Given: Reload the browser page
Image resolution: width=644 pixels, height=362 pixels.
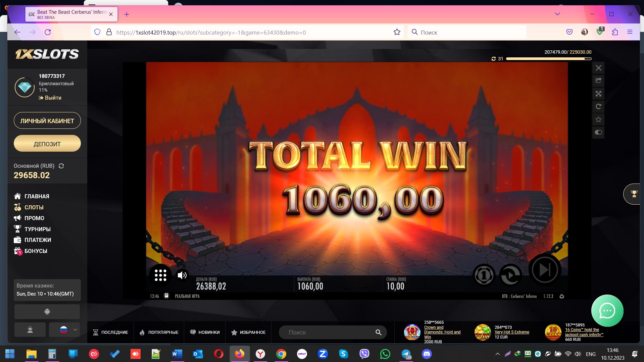Looking at the screenshot, I should pyautogui.click(x=48, y=32).
